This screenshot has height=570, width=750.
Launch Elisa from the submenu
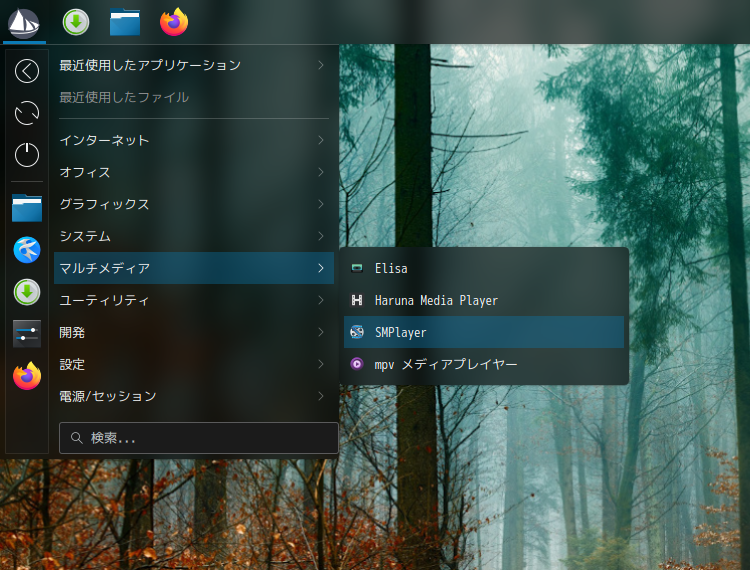pos(484,268)
